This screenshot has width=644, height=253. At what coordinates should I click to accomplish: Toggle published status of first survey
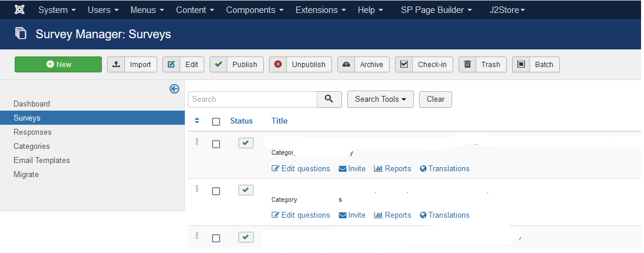click(246, 143)
